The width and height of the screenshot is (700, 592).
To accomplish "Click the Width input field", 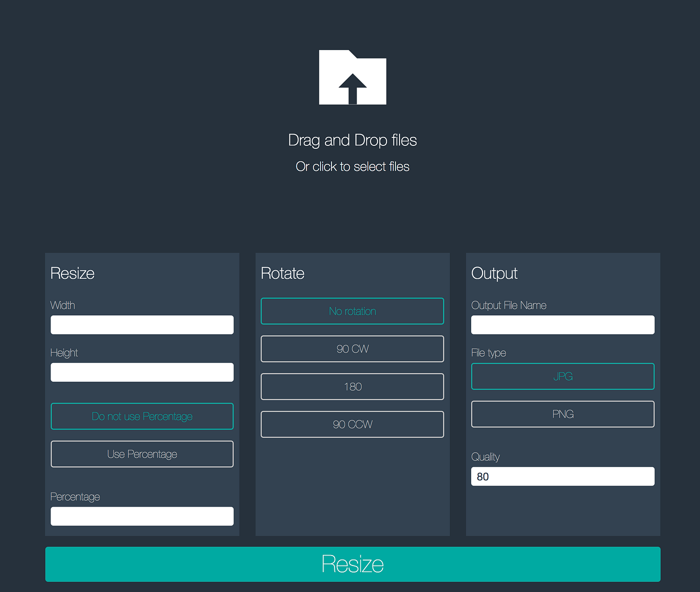I will tap(141, 325).
